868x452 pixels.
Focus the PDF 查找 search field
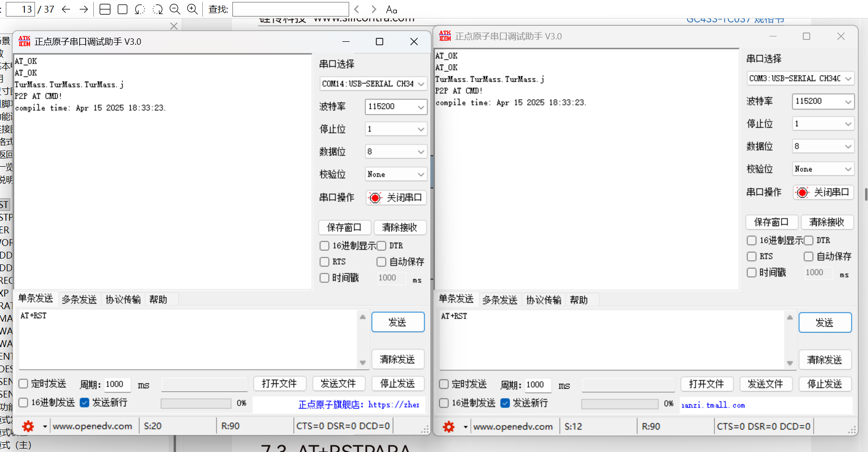[x=291, y=9]
